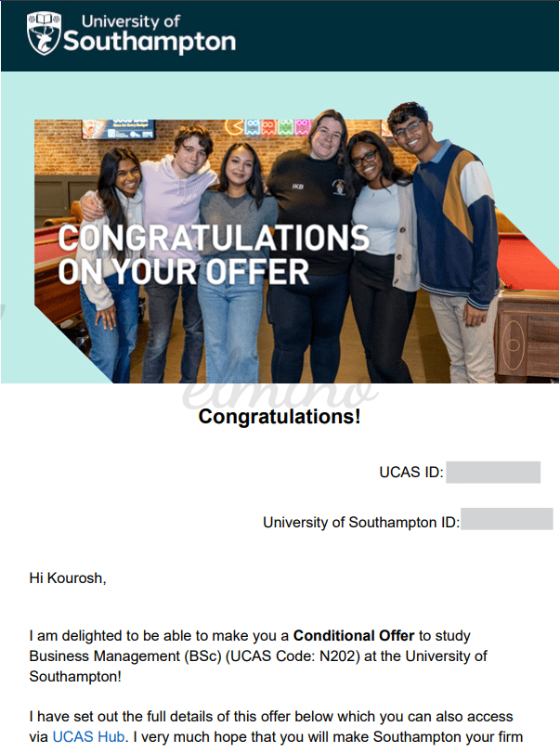560x753 pixels.
Task: Click the small crest on the black t-shirt
Action: pyautogui.click(x=339, y=188)
